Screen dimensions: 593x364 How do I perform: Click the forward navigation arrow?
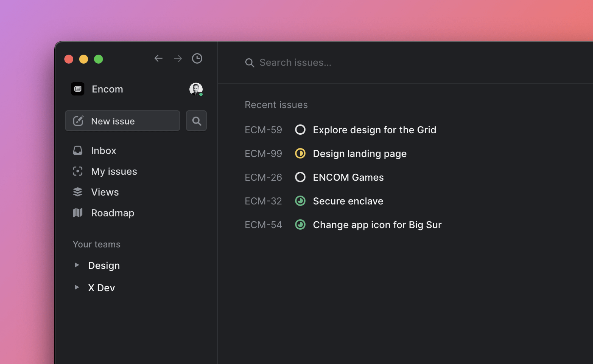pyautogui.click(x=178, y=58)
